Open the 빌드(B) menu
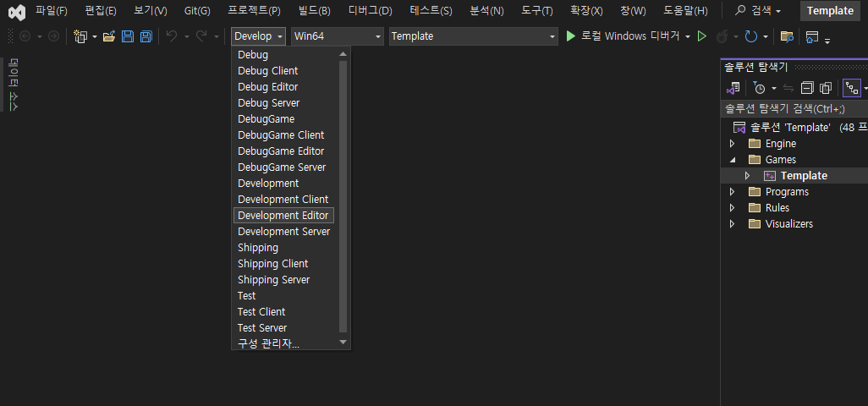The width and height of the screenshot is (868, 406). pos(314,10)
